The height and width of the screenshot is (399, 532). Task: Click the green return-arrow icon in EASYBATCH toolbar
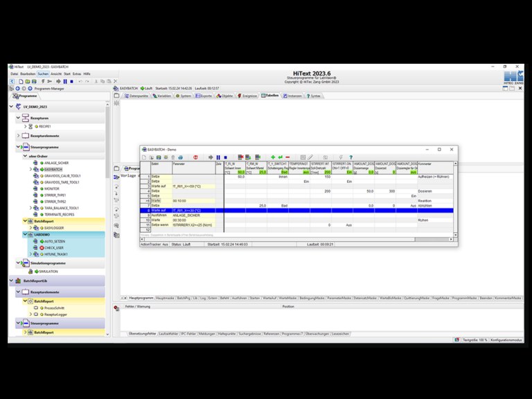pos(281,157)
